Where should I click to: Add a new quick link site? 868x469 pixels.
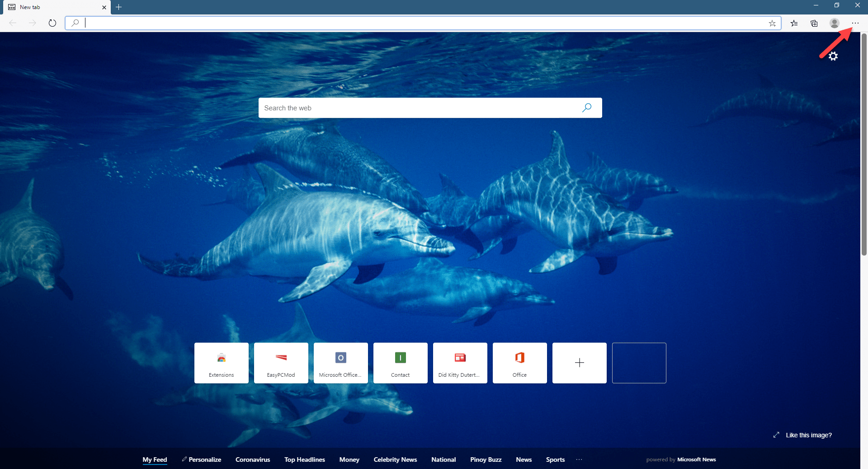coord(580,363)
